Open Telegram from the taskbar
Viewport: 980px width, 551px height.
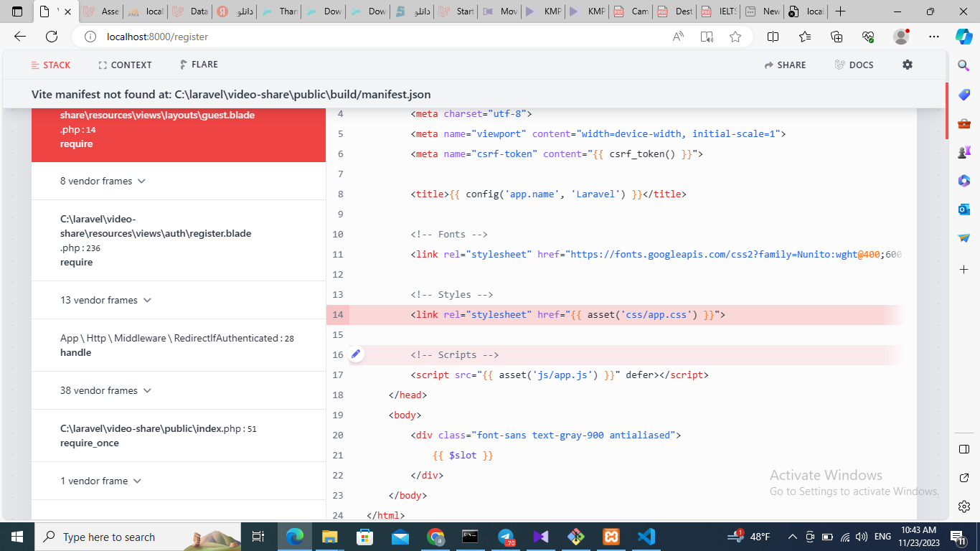point(506,537)
